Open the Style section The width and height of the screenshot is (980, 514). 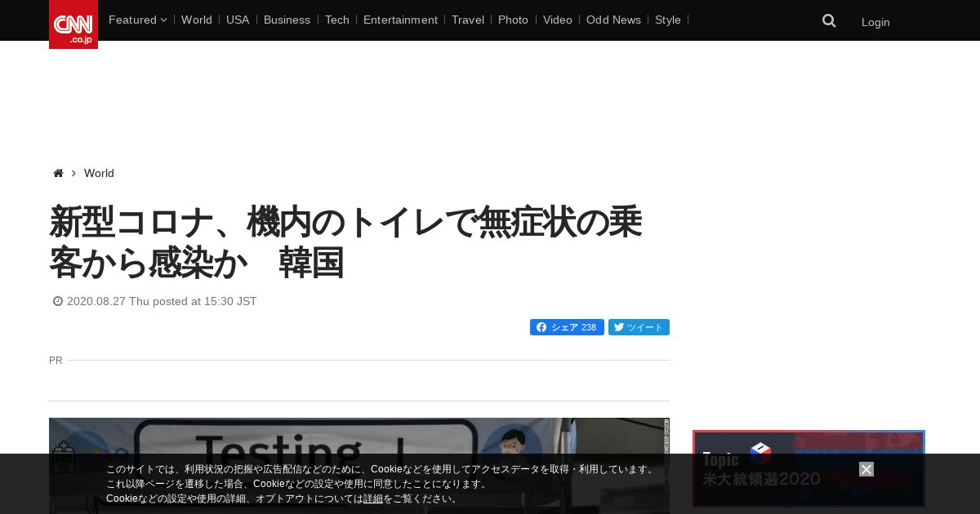coord(668,20)
